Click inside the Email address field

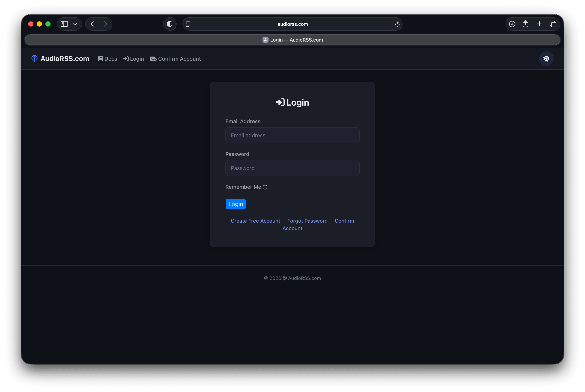click(x=292, y=135)
